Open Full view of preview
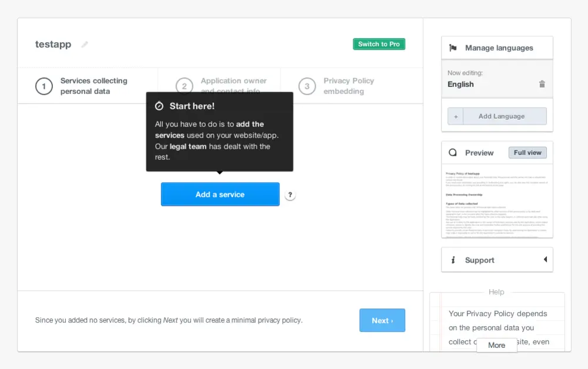The width and height of the screenshot is (588, 369). tap(527, 153)
